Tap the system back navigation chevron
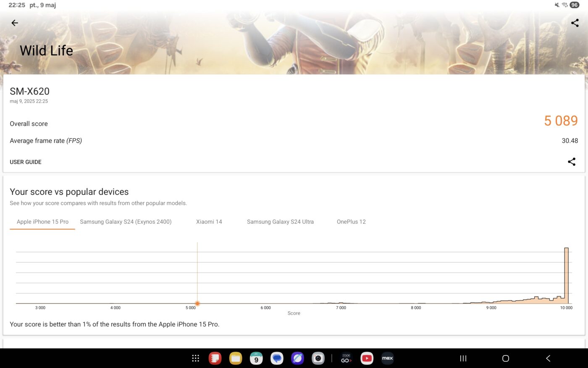The height and width of the screenshot is (368, 588). (x=548, y=358)
